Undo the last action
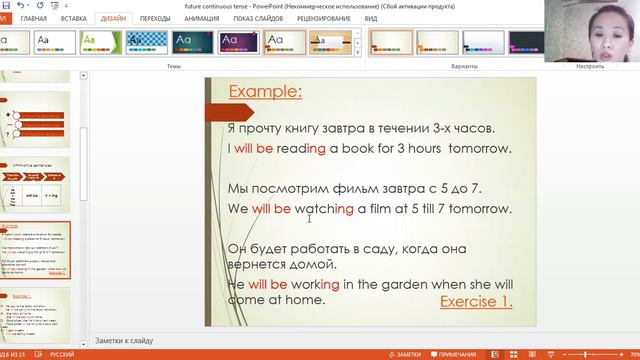 tap(20, 6)
